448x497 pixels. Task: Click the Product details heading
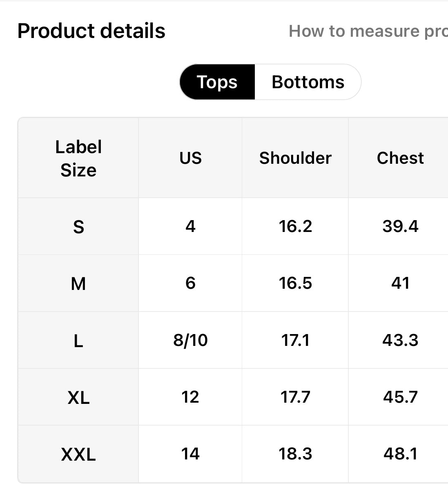coord(91,31)
